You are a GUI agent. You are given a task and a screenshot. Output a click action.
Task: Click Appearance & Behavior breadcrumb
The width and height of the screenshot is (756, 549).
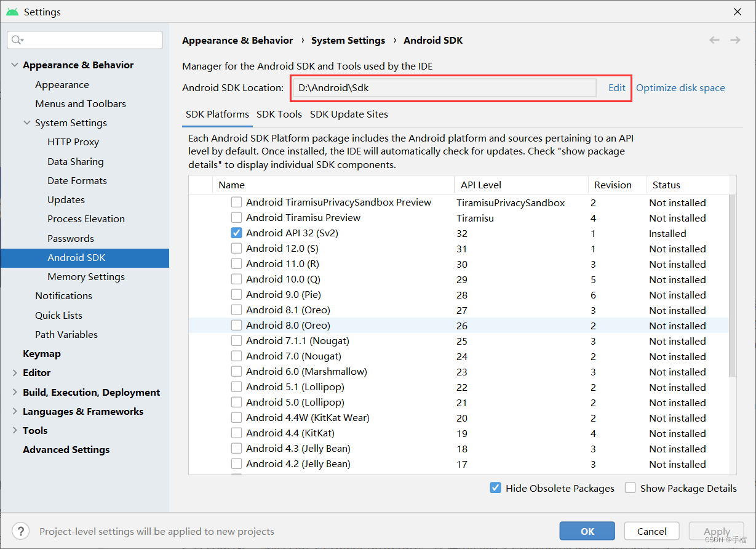[237, 41]
